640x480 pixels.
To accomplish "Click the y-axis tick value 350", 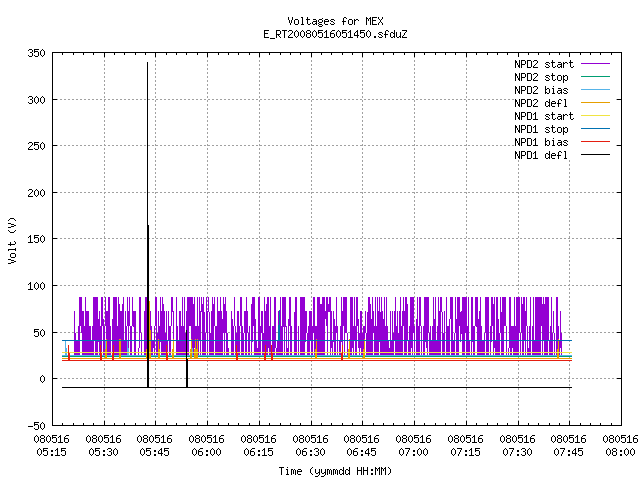I will click(36, 53).
